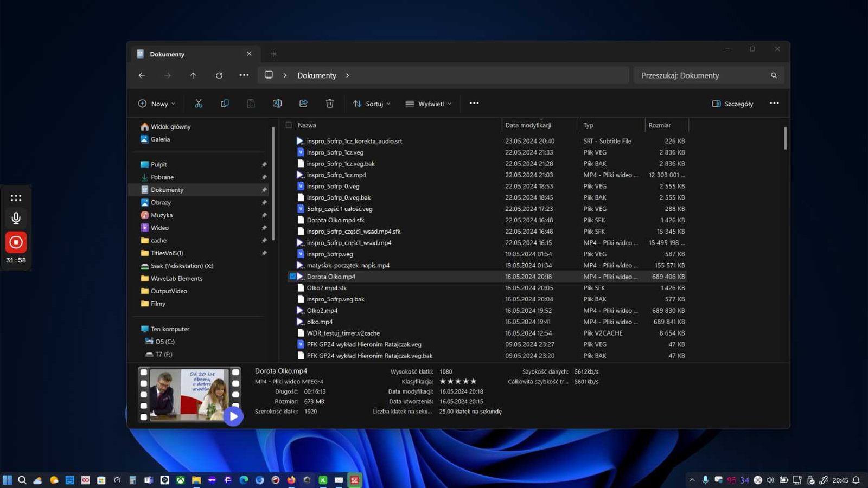This screenshot has height=488, width=868.
Task: Refresh the Dokumenty folder view
Action: (x=219, y=75)
